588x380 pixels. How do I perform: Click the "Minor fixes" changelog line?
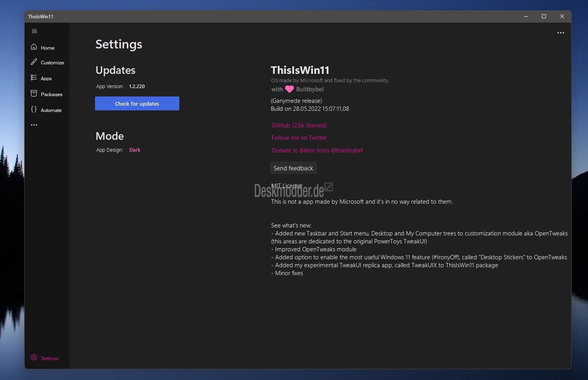pyautogui.click(x=287, y=273)
